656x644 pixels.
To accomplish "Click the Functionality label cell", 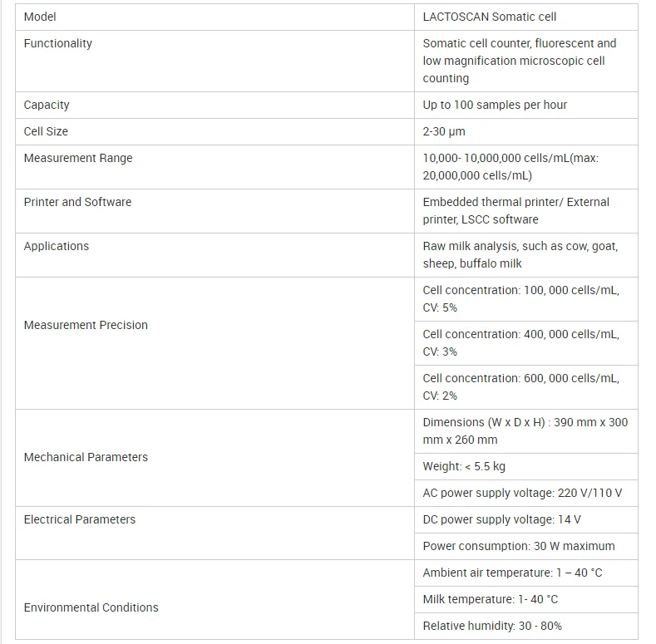I will 58,43.
